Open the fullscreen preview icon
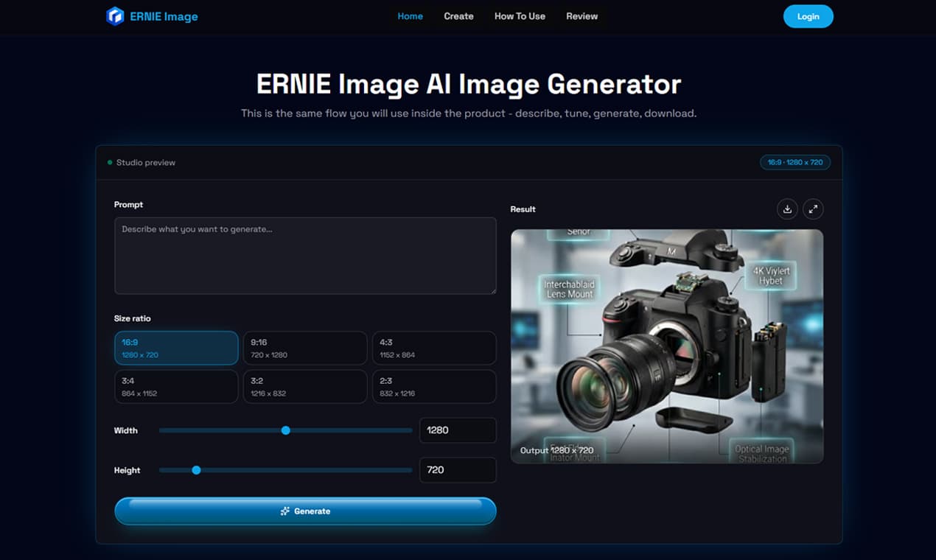 tap(813, 209)
